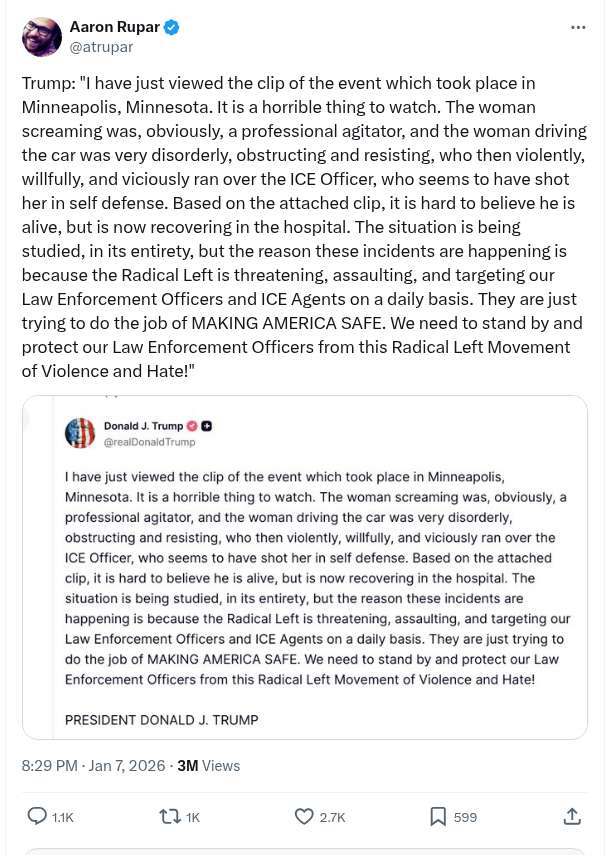
Task: Click Donald J. Trump's avatar in quoted post
Action: click(80, 433)
